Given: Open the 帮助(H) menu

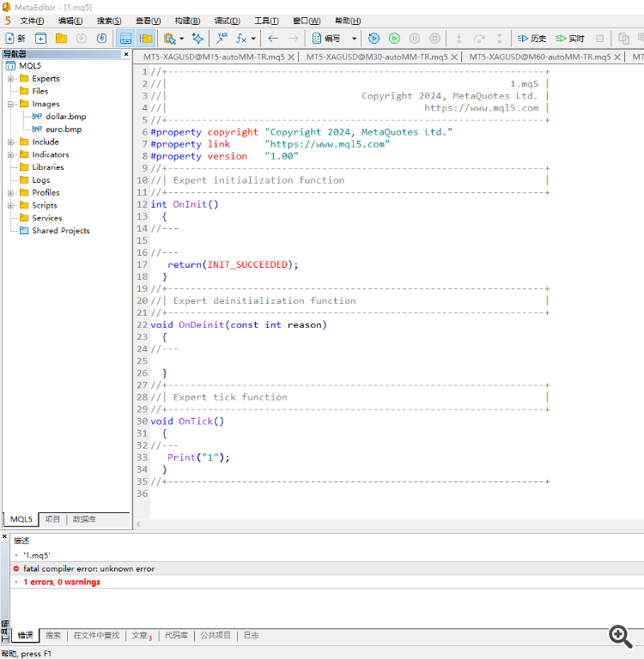Looking at the screenshot, I should (348, 21).
